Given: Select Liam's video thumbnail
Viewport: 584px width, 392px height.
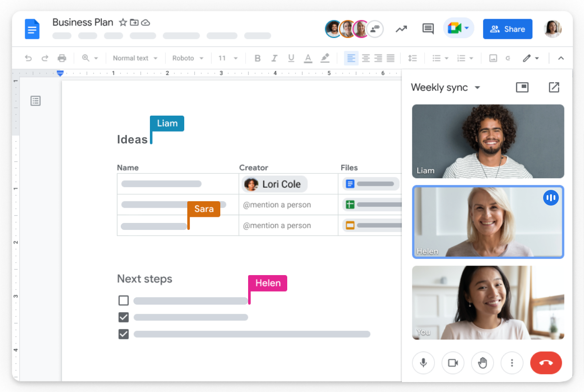Looking at the screenshot, I should [488, 141].
